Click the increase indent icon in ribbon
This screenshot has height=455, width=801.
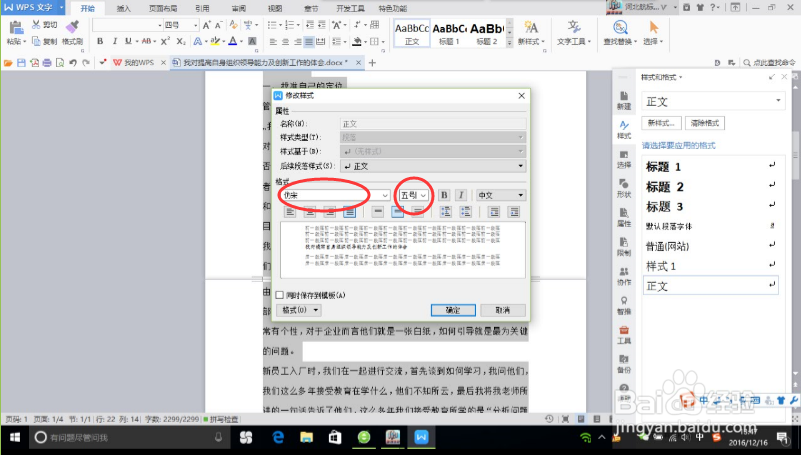(x=322, y=25)
